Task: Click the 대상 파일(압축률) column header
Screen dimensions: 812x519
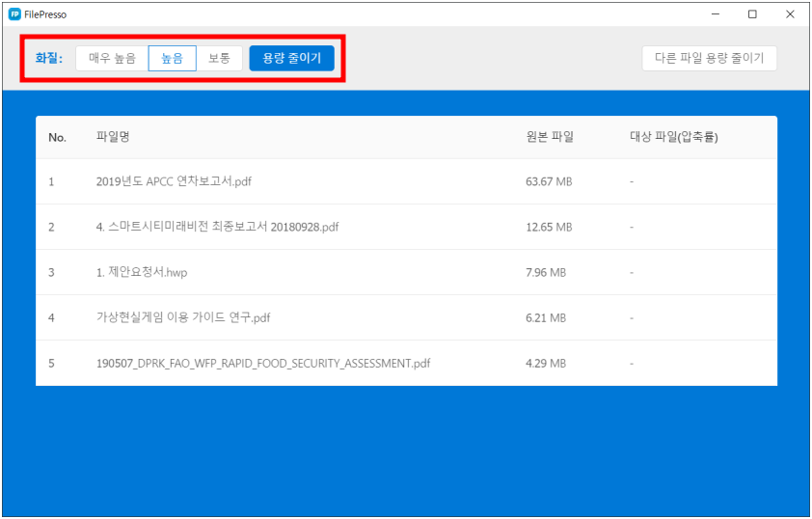Action: click(673, 137)
